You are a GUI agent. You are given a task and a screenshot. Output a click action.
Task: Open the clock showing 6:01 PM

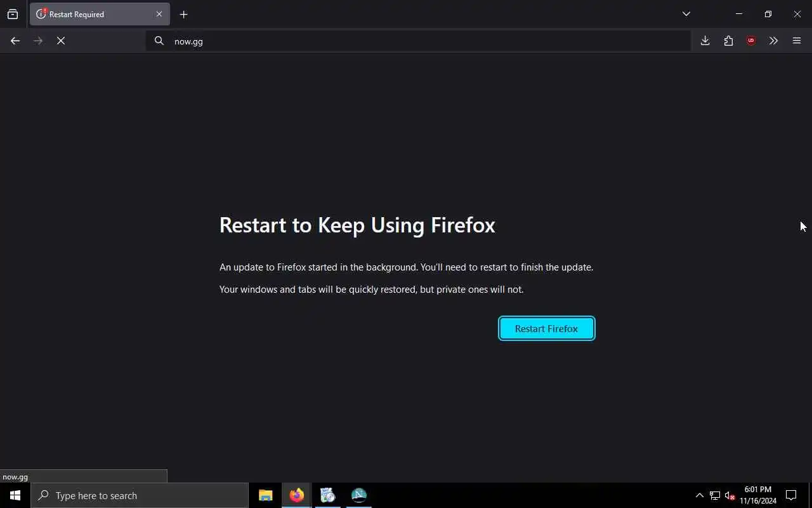click(x=758, y=495)
